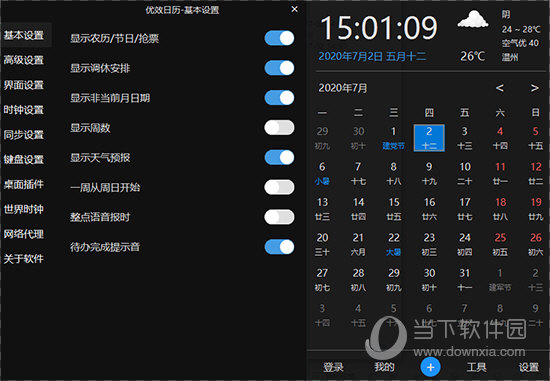
Task: Toggle 显示农历/节日/抢票 switch
Action: click(x=279, y=38)
